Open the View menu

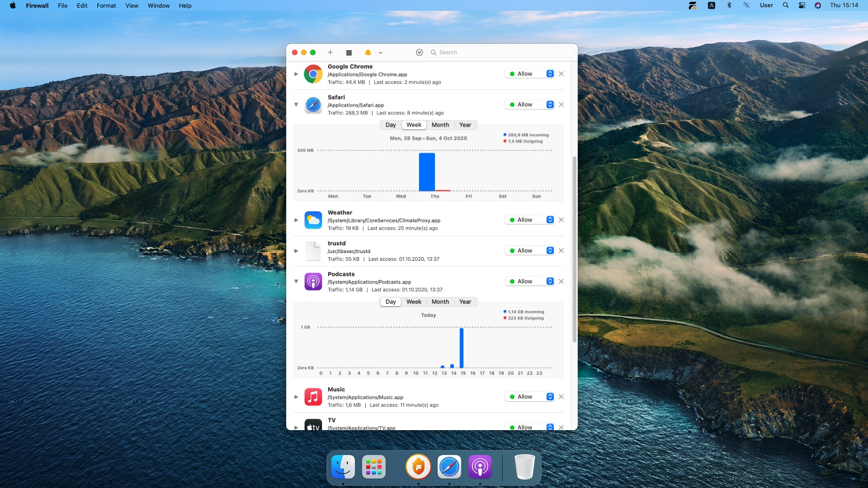click(132, 6)
